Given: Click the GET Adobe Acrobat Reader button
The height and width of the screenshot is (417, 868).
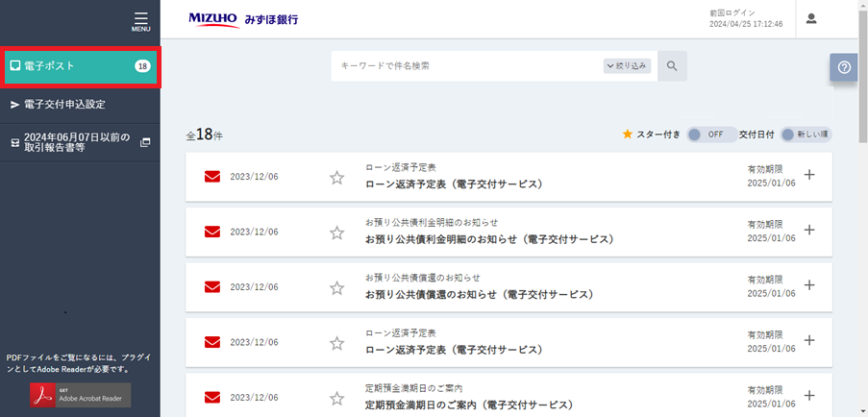Looking at the screenshot, I should tap(81, 395).
